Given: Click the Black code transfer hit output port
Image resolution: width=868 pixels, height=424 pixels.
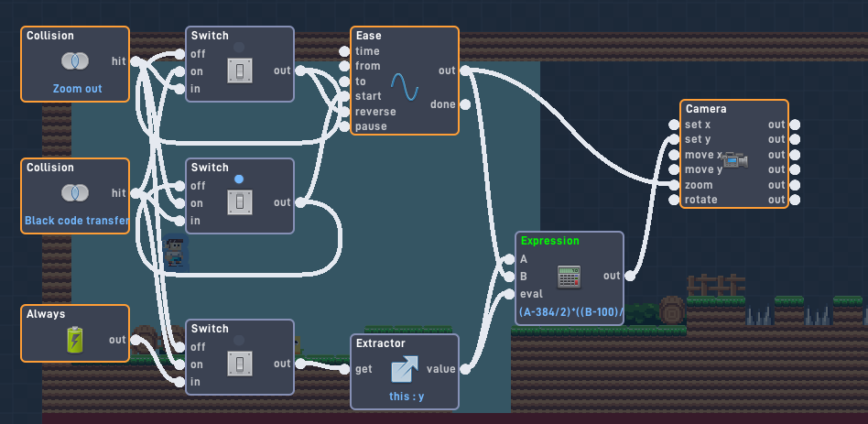Looking at the screenshot, I should 136,193.
